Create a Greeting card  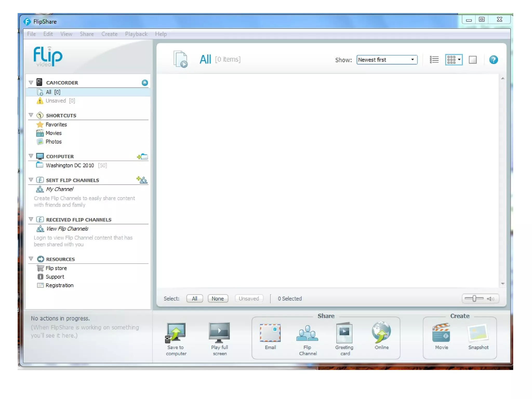[x=344, y=333]
